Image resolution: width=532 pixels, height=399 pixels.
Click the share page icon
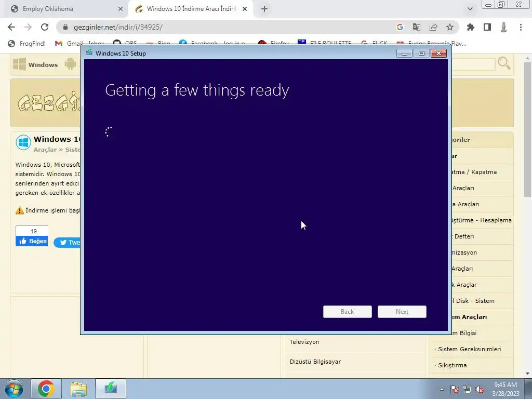433,27
